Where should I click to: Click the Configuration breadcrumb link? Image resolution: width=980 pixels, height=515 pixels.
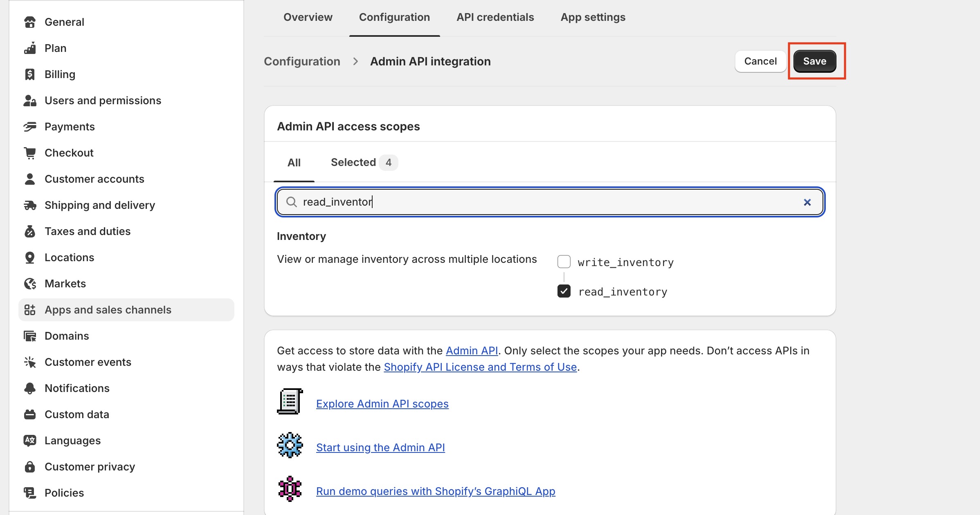pyautogui.click(x=302, y=61)
